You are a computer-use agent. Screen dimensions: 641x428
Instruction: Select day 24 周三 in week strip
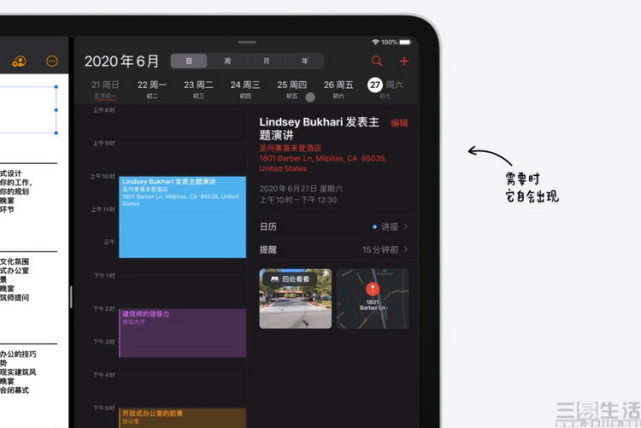tap(245, 89)
